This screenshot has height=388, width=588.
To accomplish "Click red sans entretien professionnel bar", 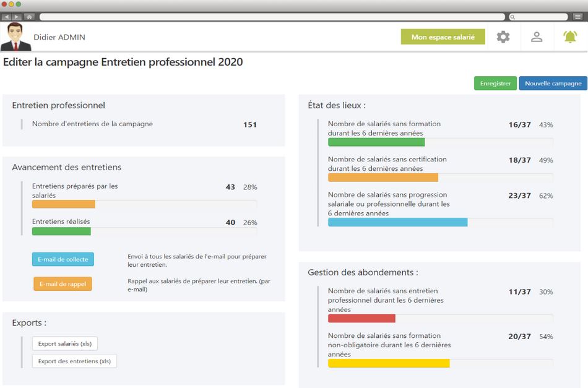I will (x=361, y=318).
